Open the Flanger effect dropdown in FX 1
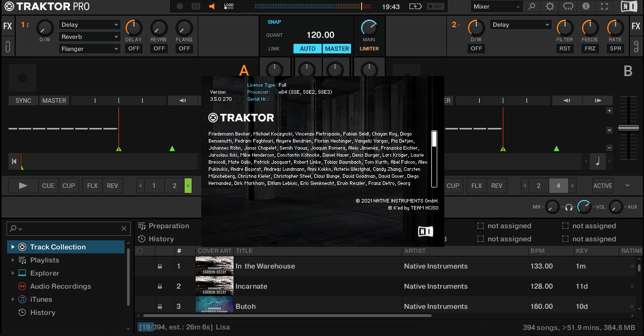 pyautogui.click(x=89, y=49)
